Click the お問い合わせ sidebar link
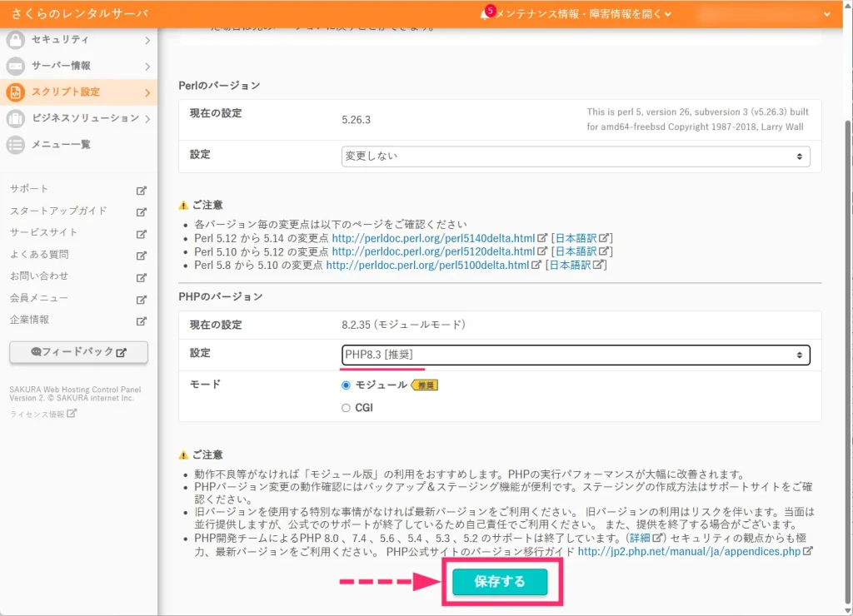The image size is (853, 616). pyautogui.click(x=39, y=276)
